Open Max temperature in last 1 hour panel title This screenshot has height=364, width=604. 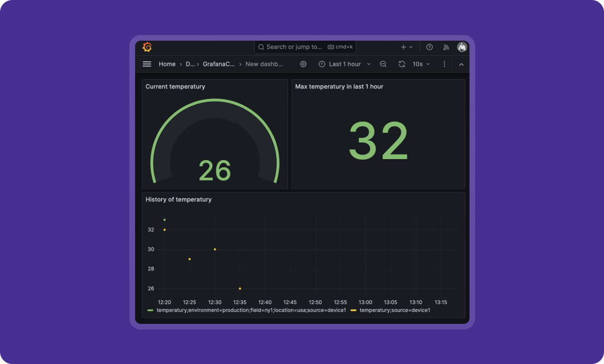(339, 86)
